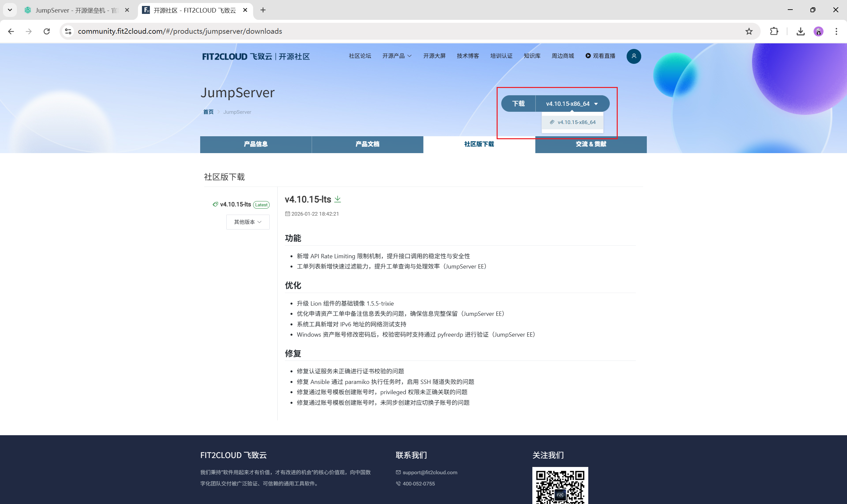Image resolution: width=847 pixels, height=504 pixels.
Task: Expand the 开源产品 navigation dropdown
Action: tap(396, 56)
